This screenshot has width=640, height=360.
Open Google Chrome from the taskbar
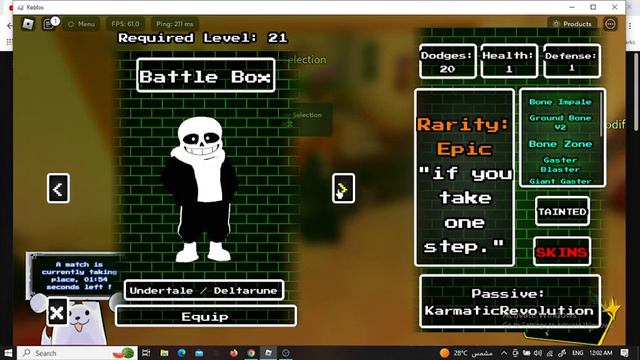251,353
